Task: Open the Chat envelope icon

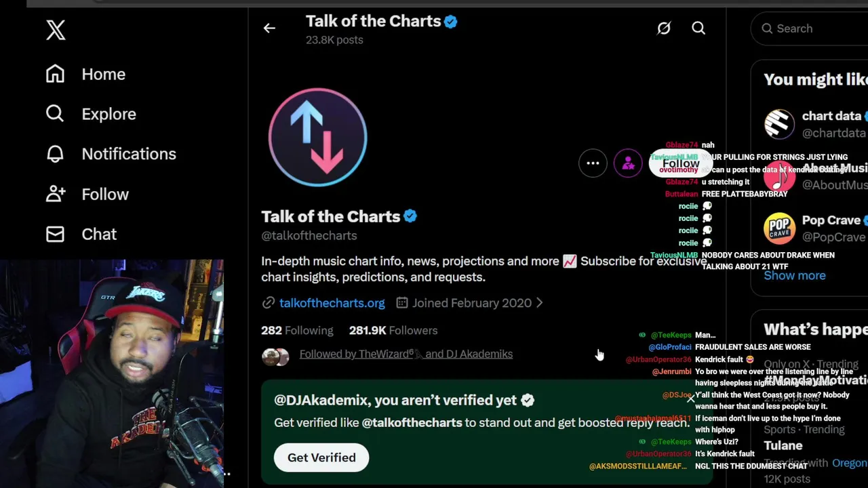Action: tap(55, 234)
